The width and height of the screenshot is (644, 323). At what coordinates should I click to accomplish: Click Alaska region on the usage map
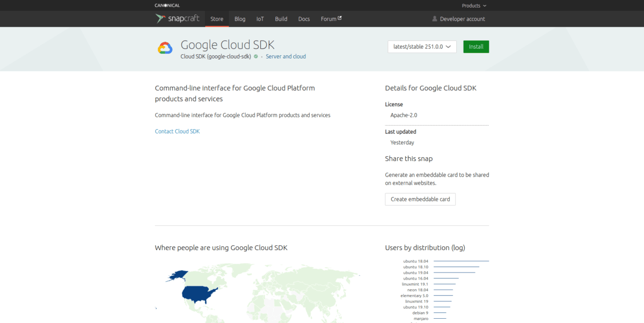click(178, 275)
